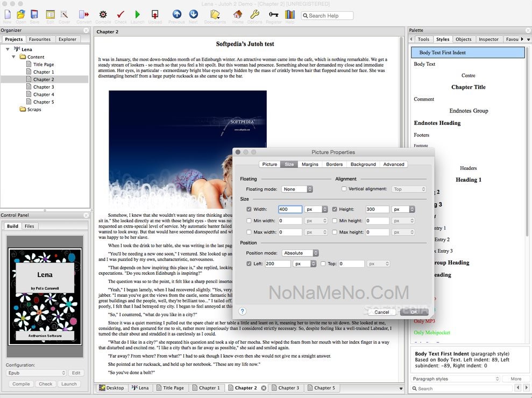The image size is (532, 398).
Task: Uncheck the Width checkbox
Action: (x=249, y=209)
